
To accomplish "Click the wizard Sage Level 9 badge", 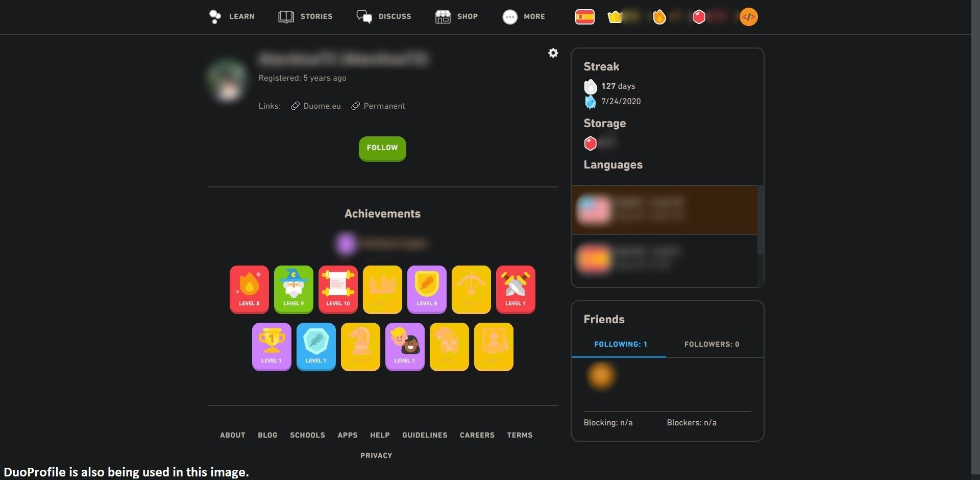I will [x=293, y=289].
